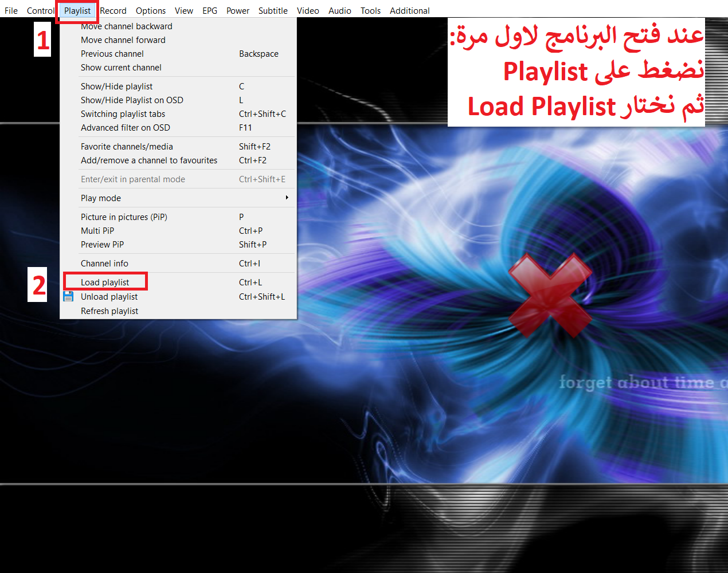Select Previous channel item
The width and height of the screenshot is (728, 573).
pyautogui.click(x=112, y=53)
